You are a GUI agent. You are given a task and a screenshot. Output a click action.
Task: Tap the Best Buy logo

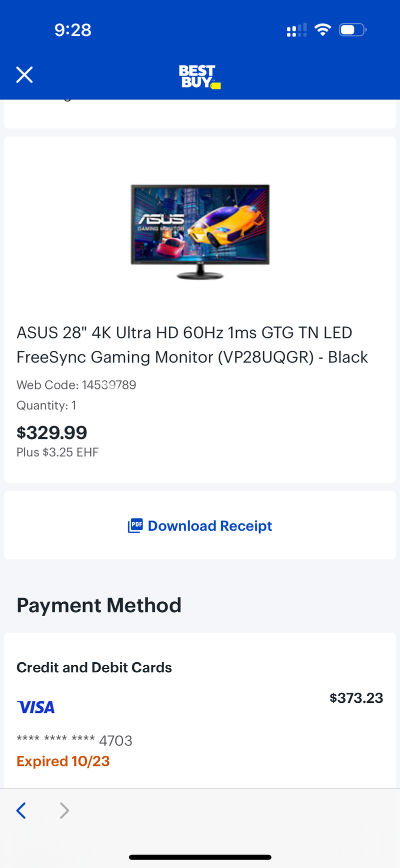[199, 77]
